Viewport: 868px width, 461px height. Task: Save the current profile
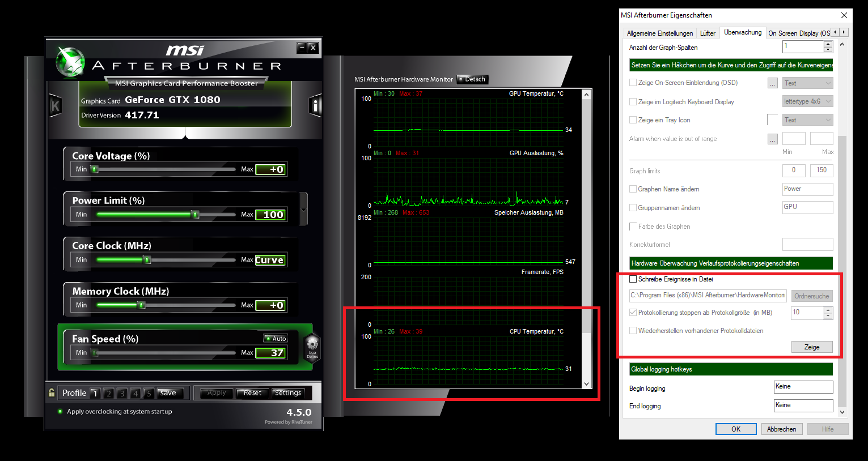pyautogui.click(x=168, y=393)
